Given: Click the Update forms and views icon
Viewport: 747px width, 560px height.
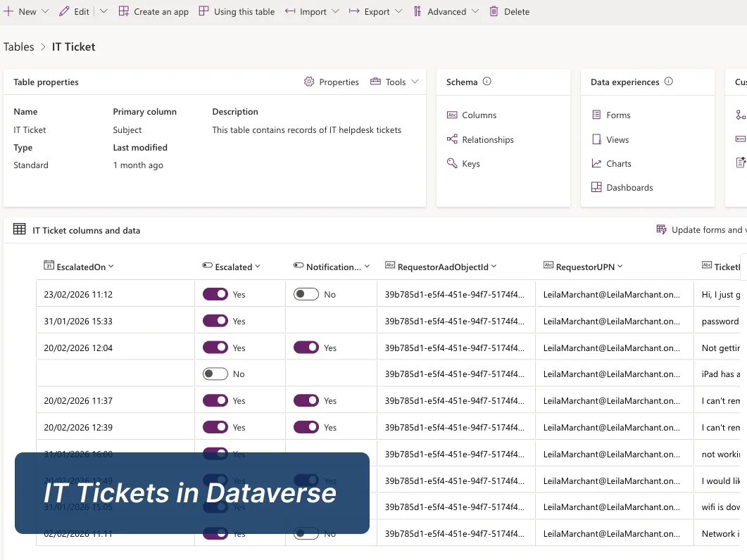Looking at the screenshot, I should coord(662,229).
